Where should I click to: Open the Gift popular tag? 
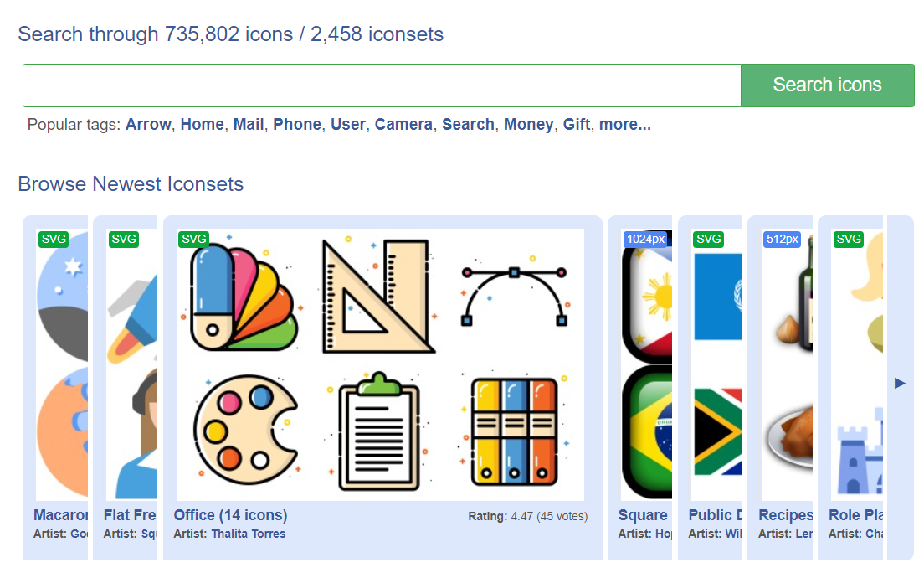577,125
